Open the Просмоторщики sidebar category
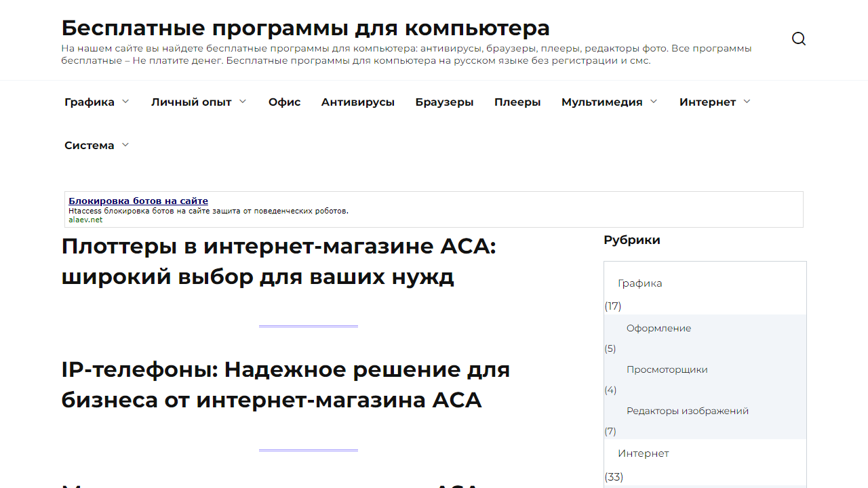Image resolution: width=868 pixels, height=488 pixels. coord(667,369)
